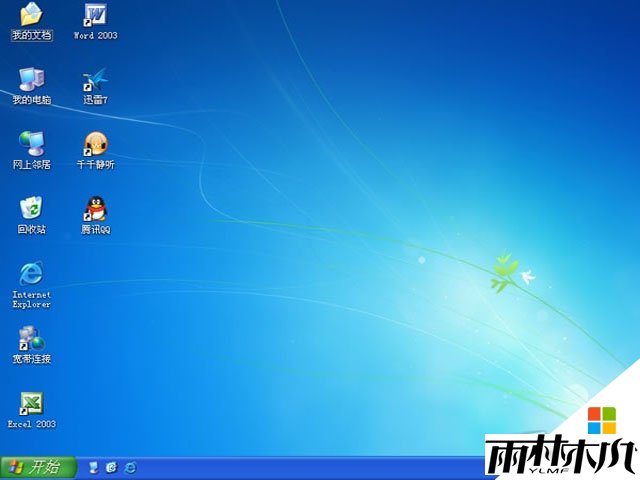Image resolution: width=640 pixels, height=480 pixels.
Task: Launch the Excel 2003 shortcut
Action: pyautogui.click(x=31, y=403)
